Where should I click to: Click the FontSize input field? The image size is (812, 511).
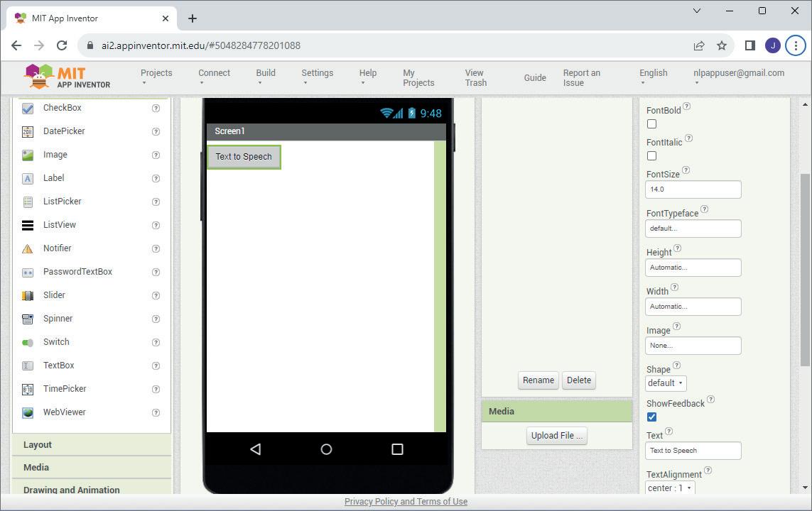pos(693,189)
